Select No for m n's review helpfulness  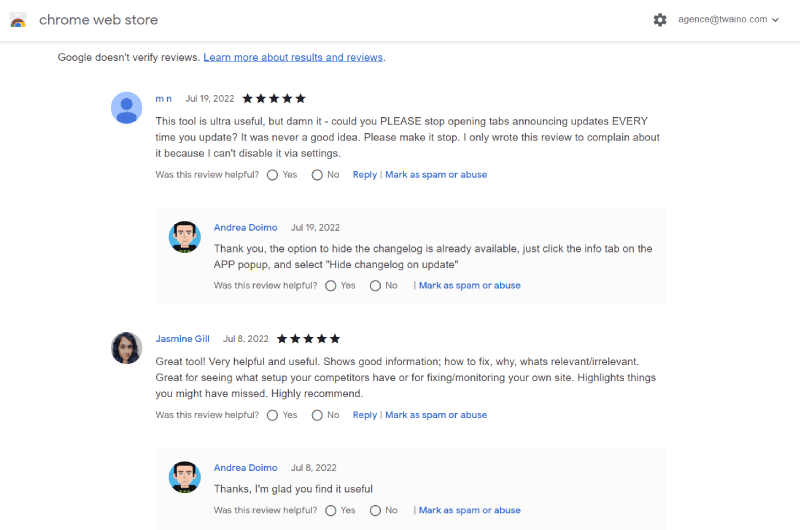point(317,175)
